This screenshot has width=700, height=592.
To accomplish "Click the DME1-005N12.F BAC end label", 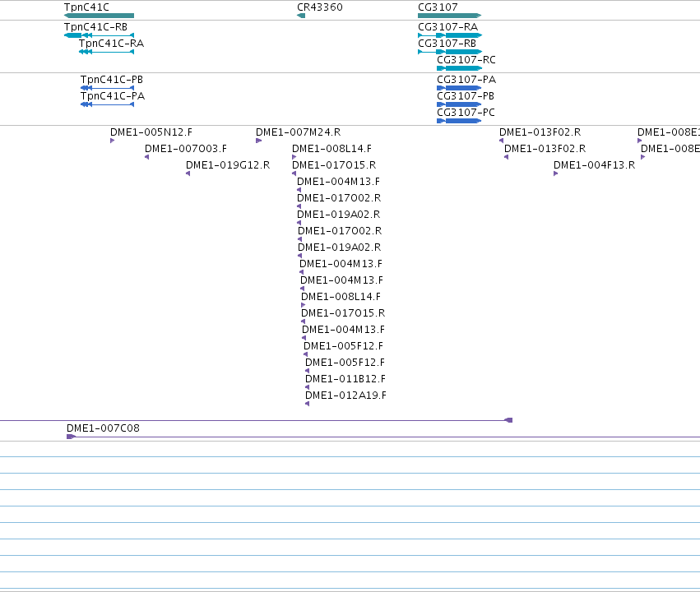I will pos(151,132).
